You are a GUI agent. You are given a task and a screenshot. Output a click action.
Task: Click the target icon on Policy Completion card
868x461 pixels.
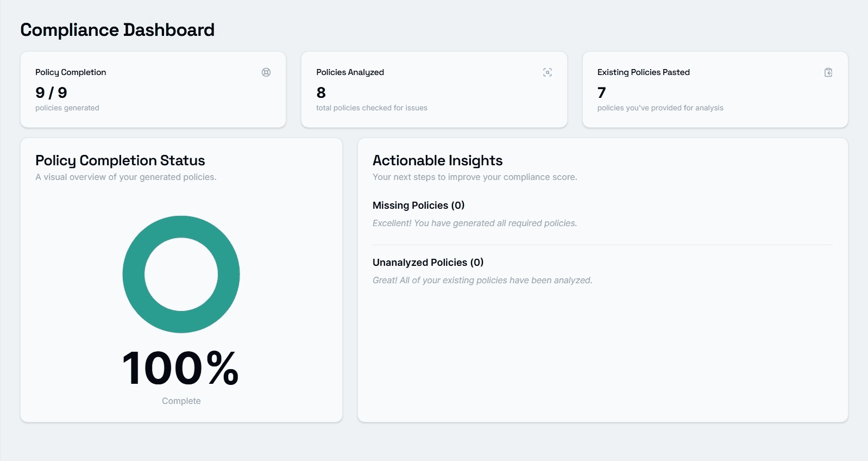266,72
